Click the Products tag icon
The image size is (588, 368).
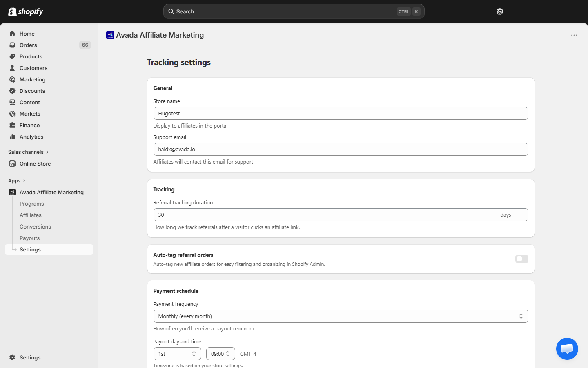tap(12, 56)
